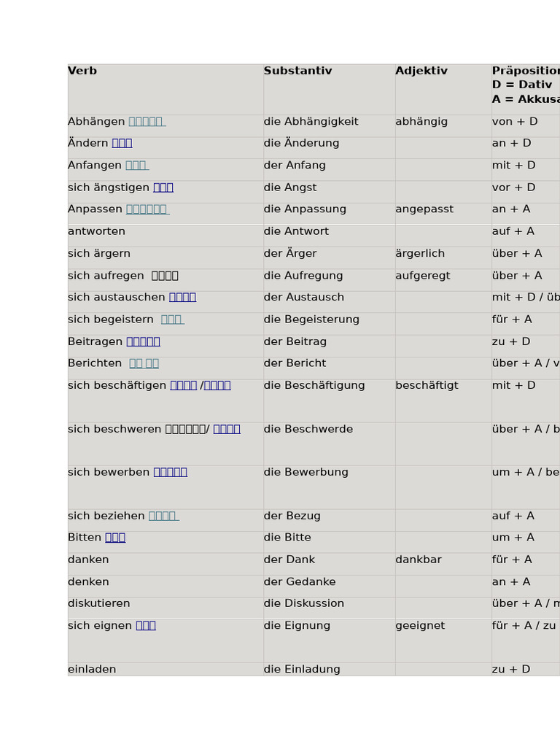This screenshot has width=560, height=747.
Task: Open second link after sich beschäftigen
Action: [217, 385]
